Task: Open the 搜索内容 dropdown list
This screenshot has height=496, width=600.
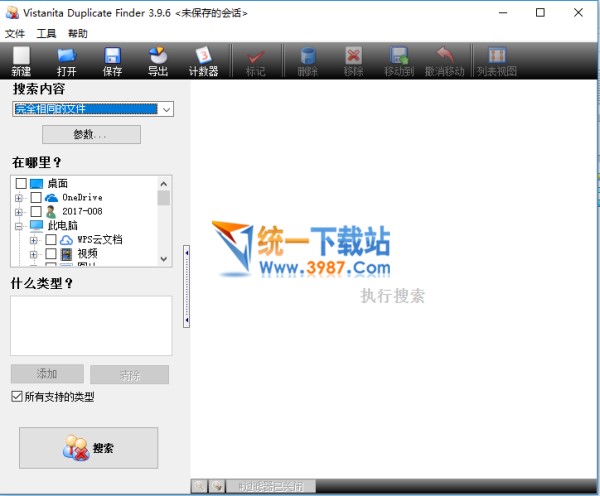Action: (x=166, y=109)
